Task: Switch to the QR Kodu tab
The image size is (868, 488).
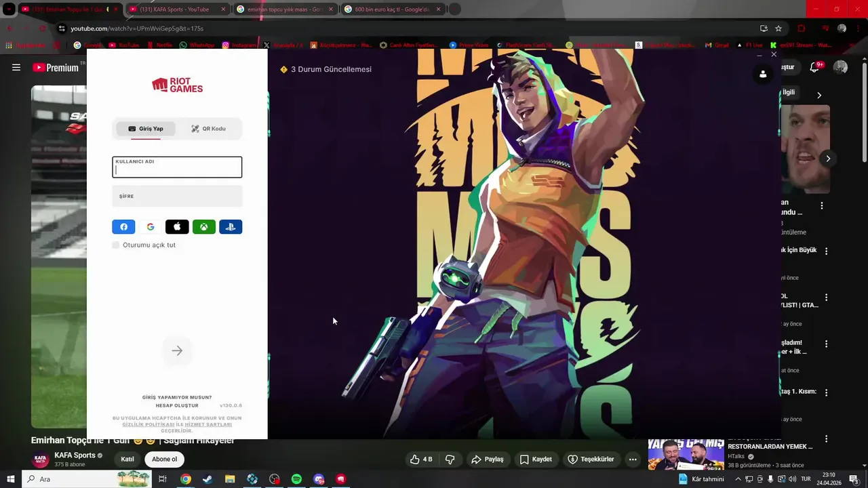Action: click(x=209, y=129)
